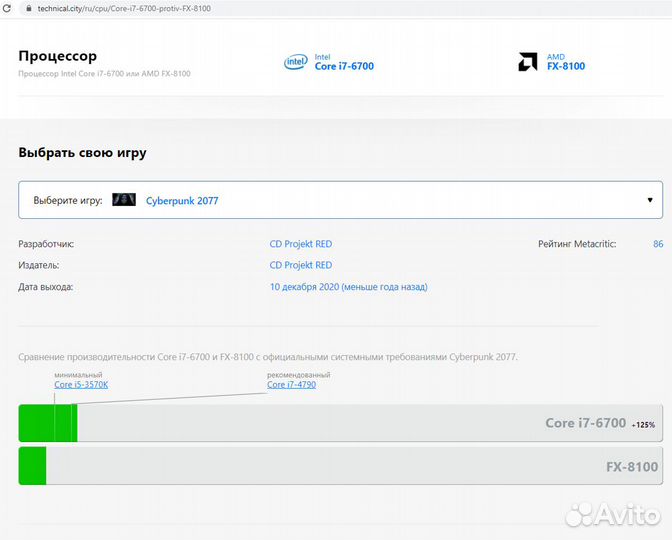Click the FX-8100 label in the bar
672x540 pixels.
pos(632,467)
